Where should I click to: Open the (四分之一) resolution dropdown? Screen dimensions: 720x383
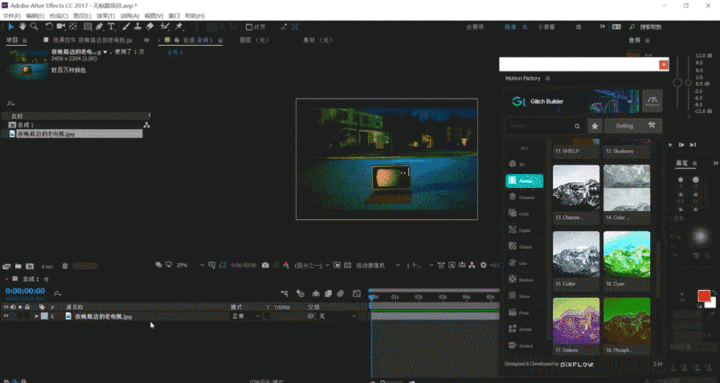(x=312, y=265)
